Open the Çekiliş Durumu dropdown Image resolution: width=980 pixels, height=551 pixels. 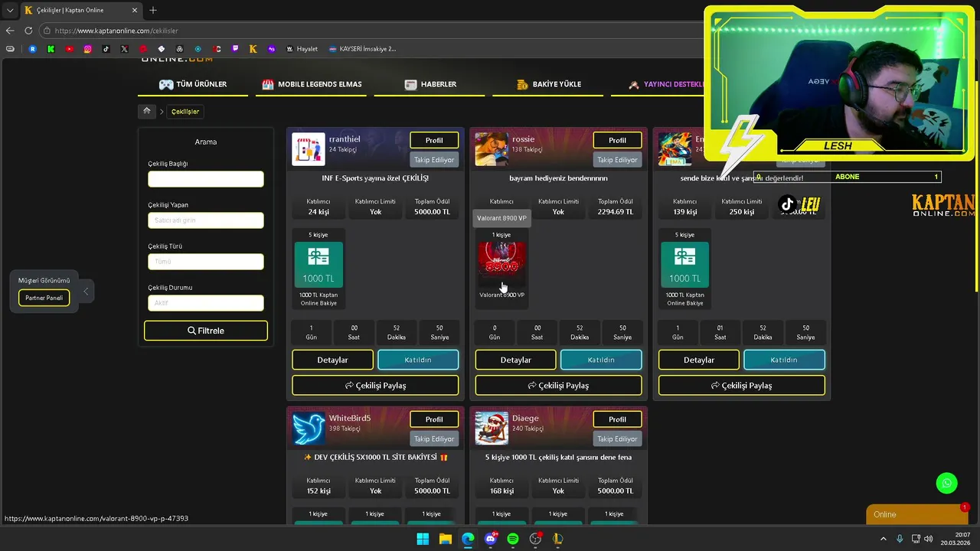point(206,303)
